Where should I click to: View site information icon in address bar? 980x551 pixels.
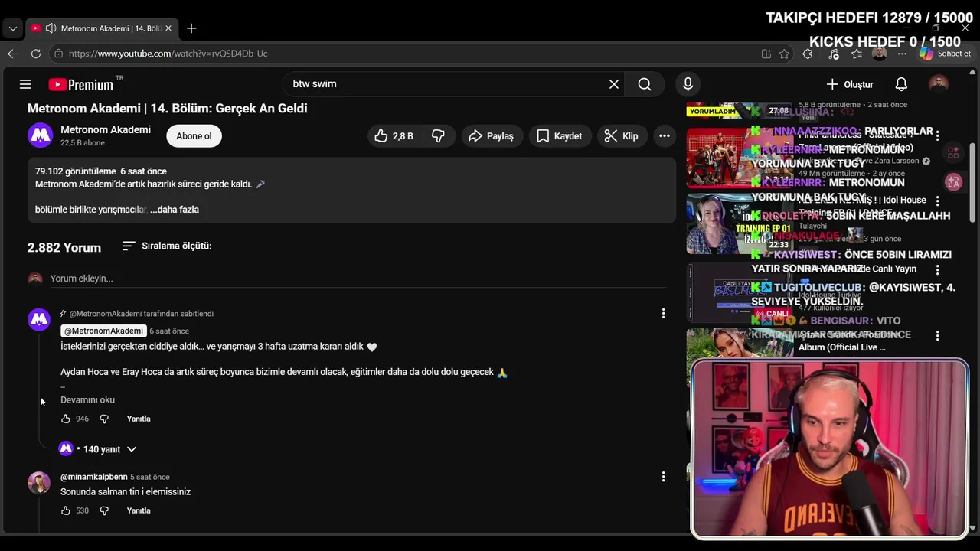[x=58, y=54]
